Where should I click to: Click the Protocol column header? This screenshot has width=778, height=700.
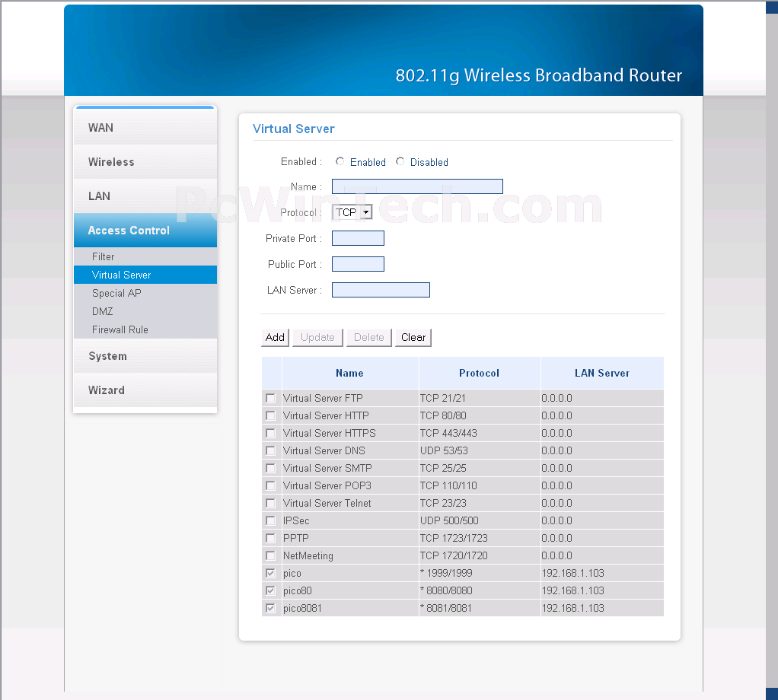point(480,373)
